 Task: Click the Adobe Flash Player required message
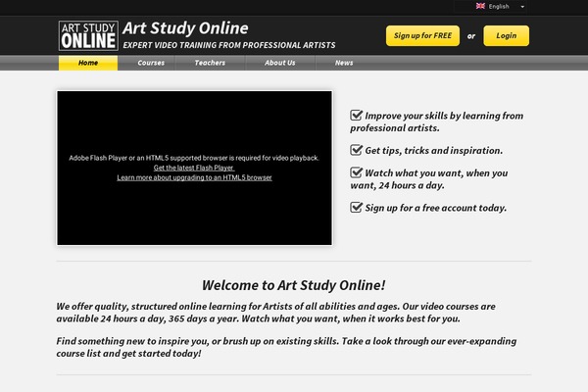[194, 158]
